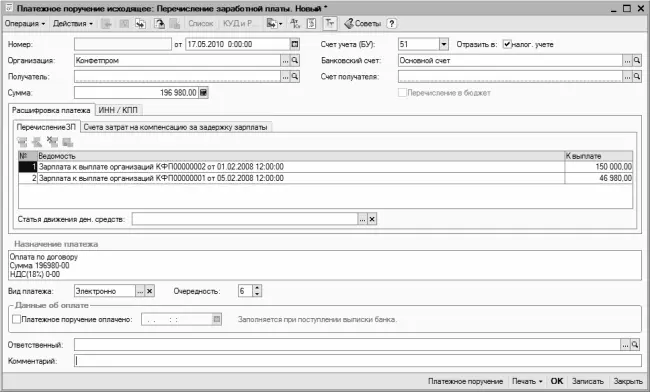Open ellipsis selector for Получатель
The image size is (650, 392).
click(285, 77)
